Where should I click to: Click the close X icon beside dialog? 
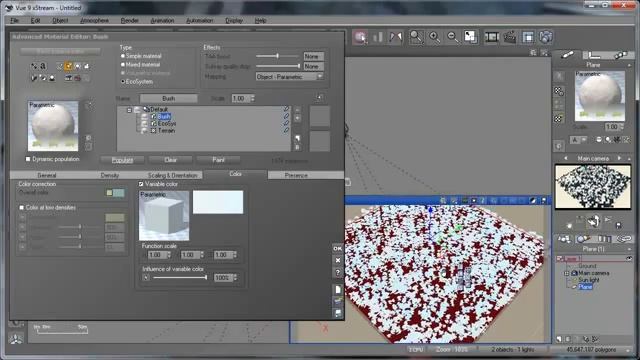click(x=338, y=260)
